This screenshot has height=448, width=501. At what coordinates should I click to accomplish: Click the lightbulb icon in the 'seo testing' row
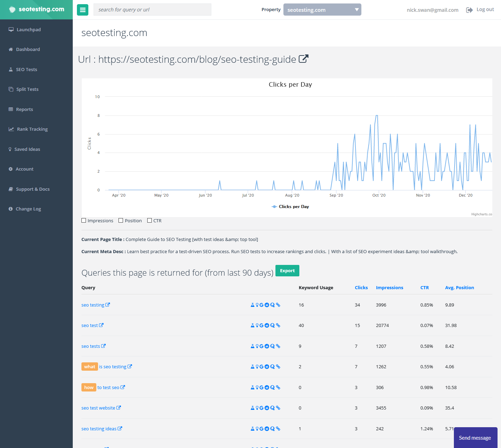click(x=257, y=305)
